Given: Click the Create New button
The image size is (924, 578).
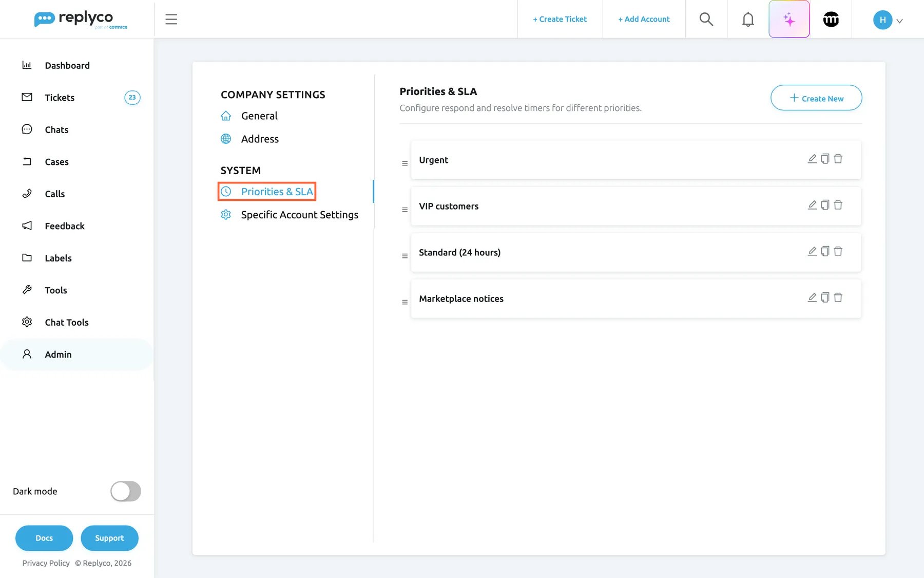Looking at the screenshot, I should pyautogui.click(x=816, y=98).
